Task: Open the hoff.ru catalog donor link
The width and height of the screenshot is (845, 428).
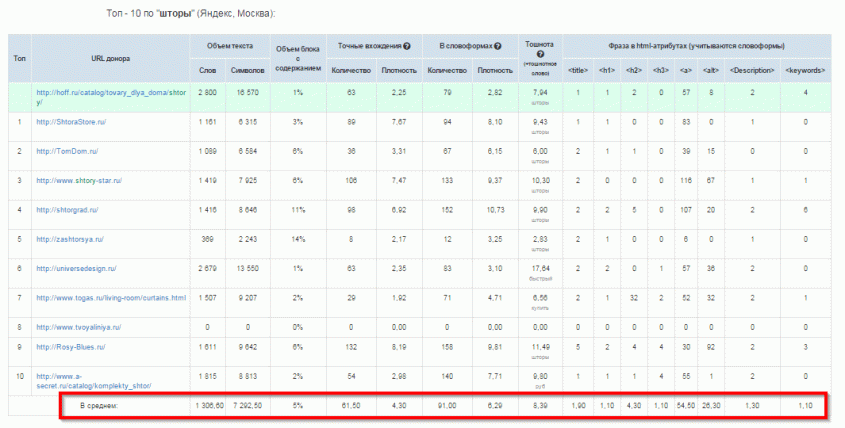Action: (110, 96)
